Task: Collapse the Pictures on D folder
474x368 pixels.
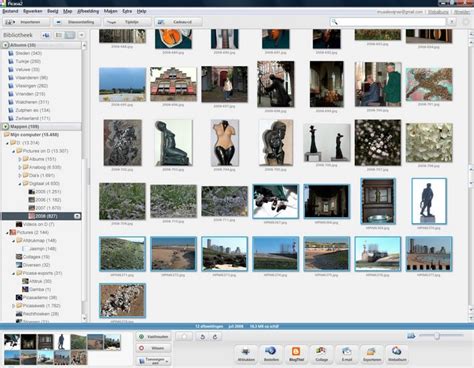Action: pos(14,151)
